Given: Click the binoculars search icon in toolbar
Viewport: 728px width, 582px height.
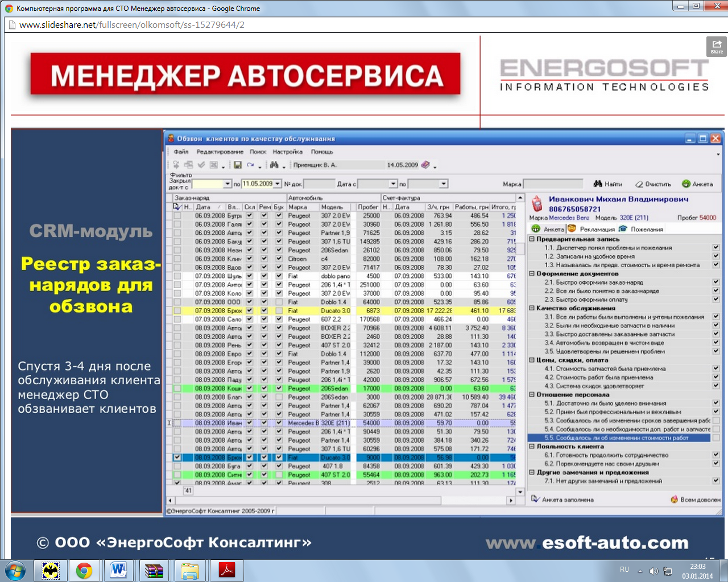Looking at the screenshot, I should click(x=274, y=165).
